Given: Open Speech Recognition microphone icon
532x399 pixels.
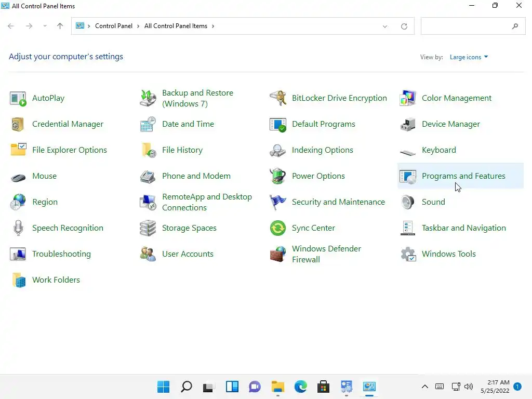Looking at the screenshot, I should pos(18,228).
